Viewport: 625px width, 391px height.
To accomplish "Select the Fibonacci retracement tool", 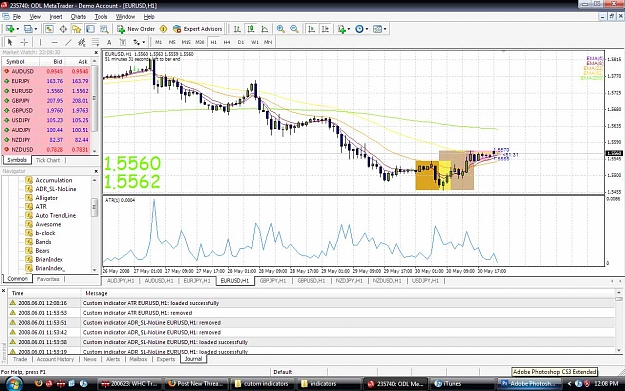I will tap(95, 42).
